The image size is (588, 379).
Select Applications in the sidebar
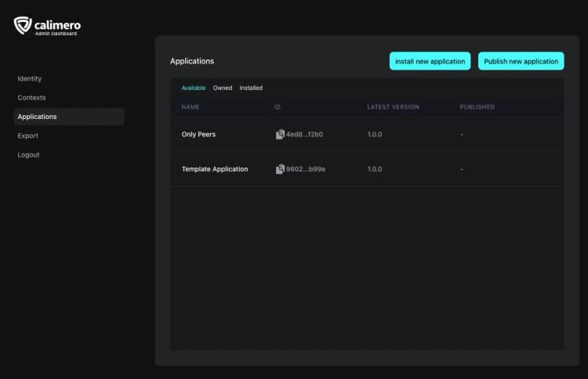(x=69, y=117)
